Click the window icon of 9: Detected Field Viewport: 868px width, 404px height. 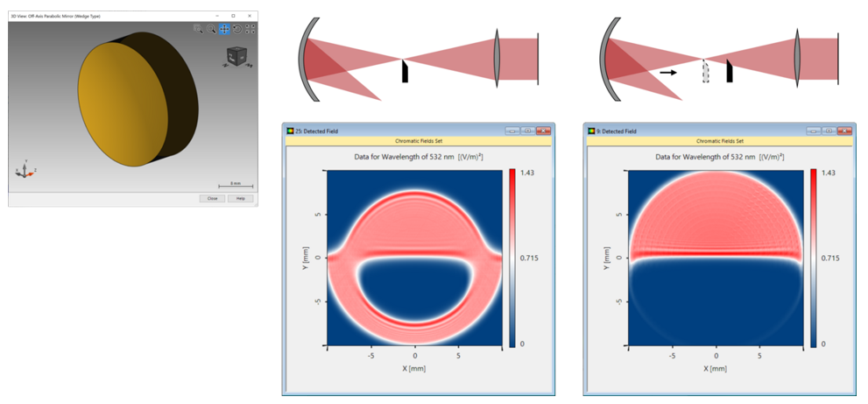[x=591, y=131]
